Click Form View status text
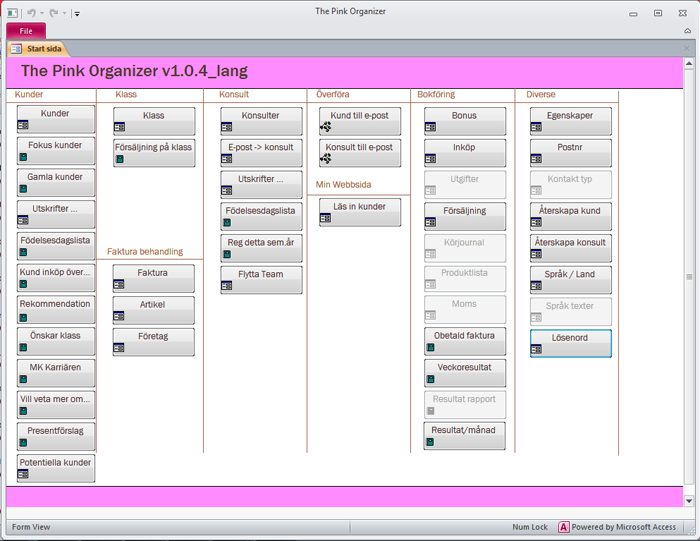 (31, 527)
